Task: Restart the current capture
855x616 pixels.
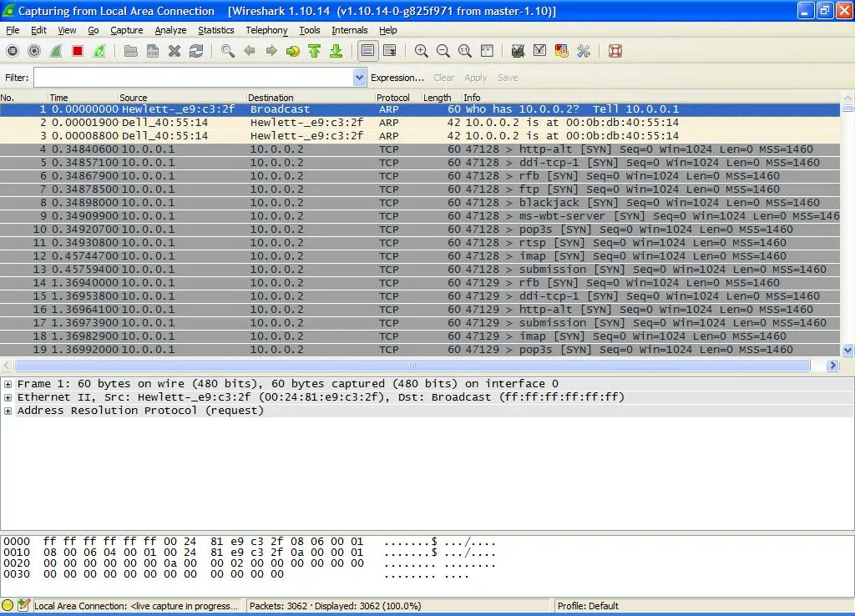Action: point(101,51)
